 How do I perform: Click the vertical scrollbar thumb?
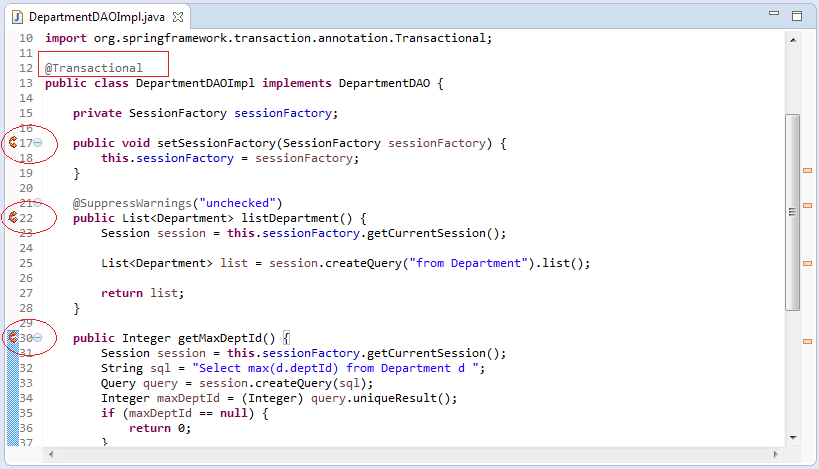click(793, 212)
